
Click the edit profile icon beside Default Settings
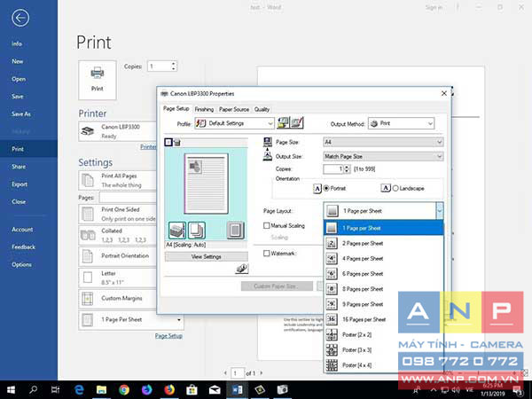tap(297, 123)
